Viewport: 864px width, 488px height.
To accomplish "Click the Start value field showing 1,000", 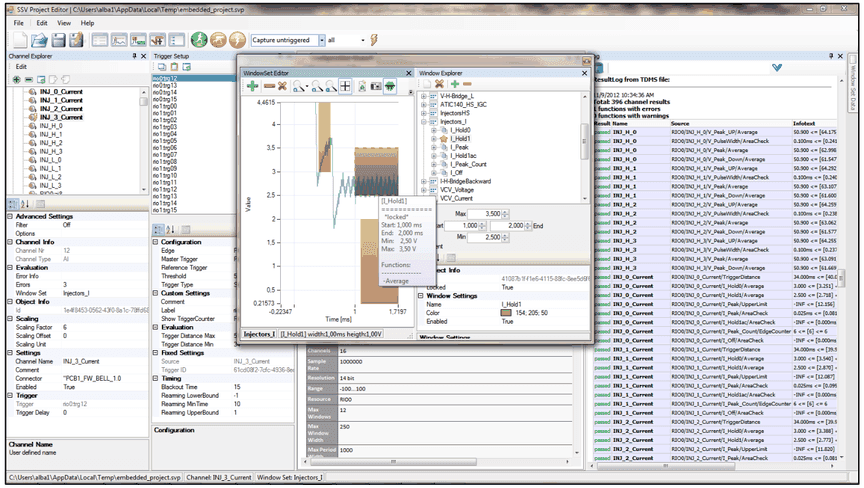I will pos(462,226).
